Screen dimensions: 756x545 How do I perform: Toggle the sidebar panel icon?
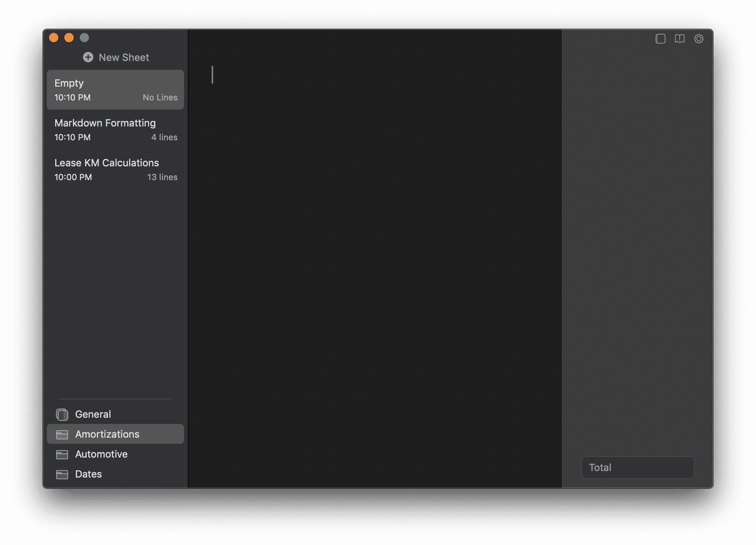(x=660, y=39)
